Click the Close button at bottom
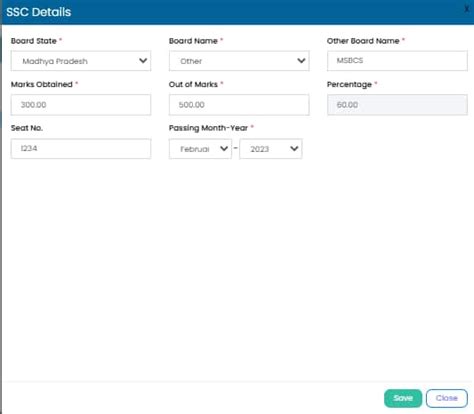 447,398
